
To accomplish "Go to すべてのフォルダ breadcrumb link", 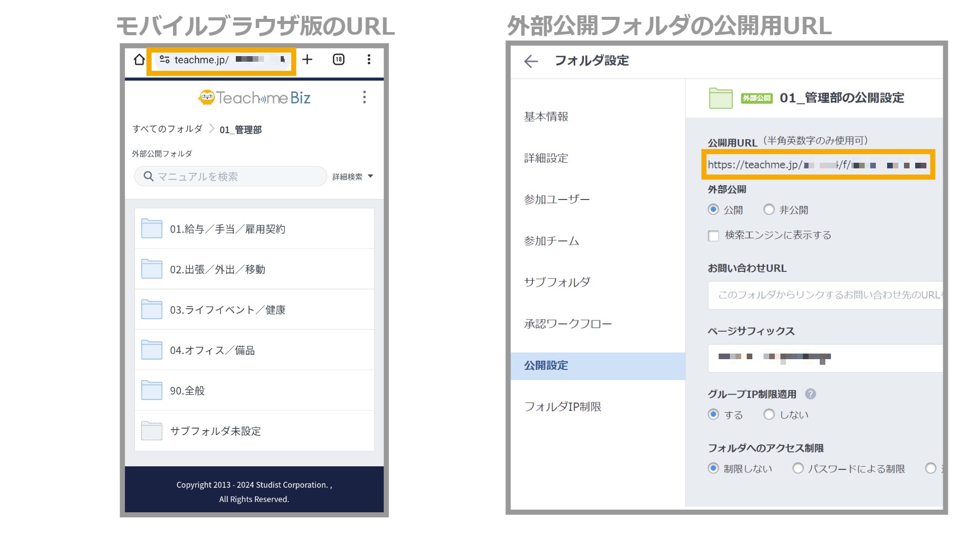I will [167, 129].
